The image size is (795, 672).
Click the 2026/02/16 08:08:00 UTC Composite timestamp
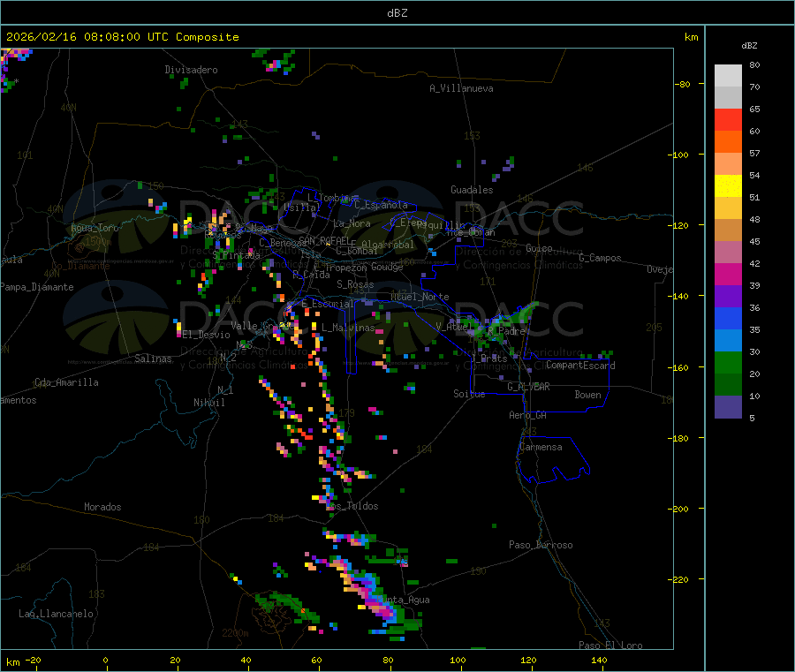pyautogui.click(x=122, y=37)
